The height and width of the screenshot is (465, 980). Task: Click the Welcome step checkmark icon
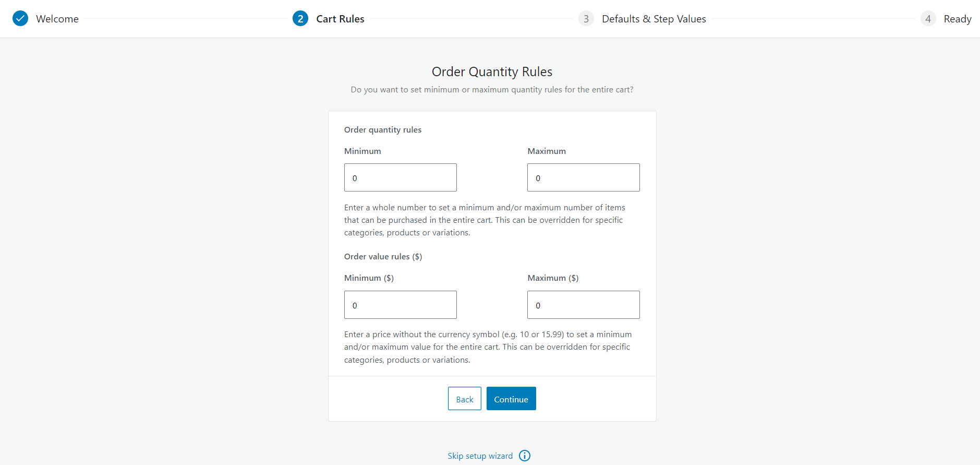20,18
